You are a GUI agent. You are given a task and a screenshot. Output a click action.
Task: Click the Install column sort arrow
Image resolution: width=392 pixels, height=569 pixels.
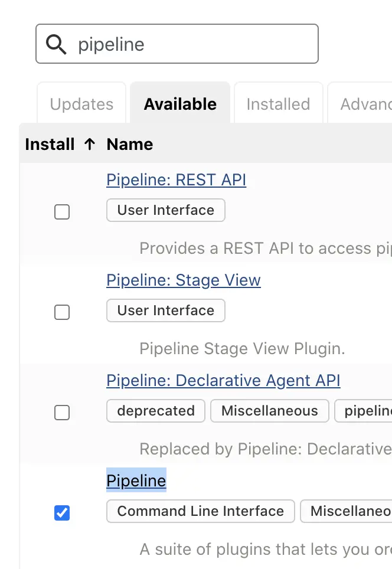pyautogui.click(x=90, y=145)
